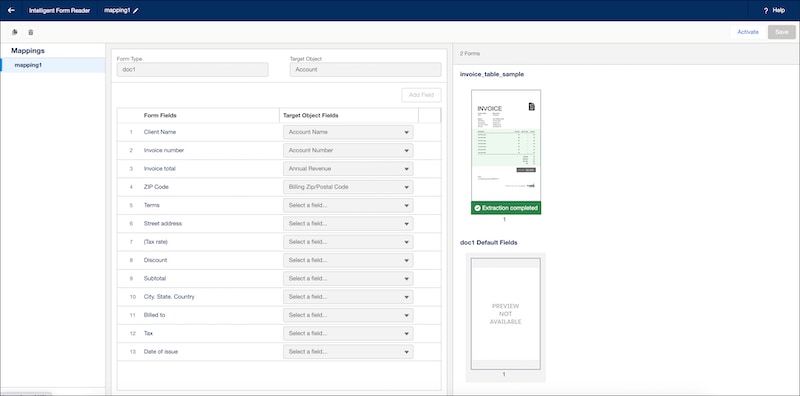The width and height of the screenshot is (800, 396).
Task: Click the Terms form field text
Action: 152,206
